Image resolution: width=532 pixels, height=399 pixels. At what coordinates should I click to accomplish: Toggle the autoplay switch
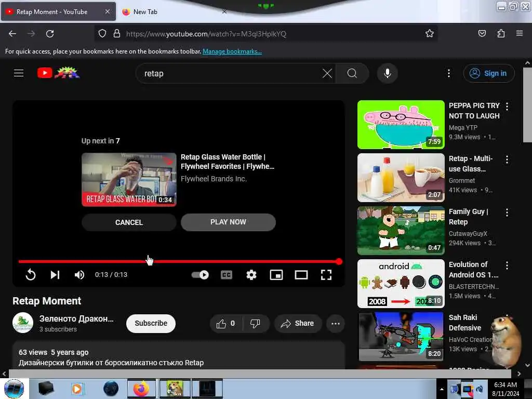click(200, 274)
